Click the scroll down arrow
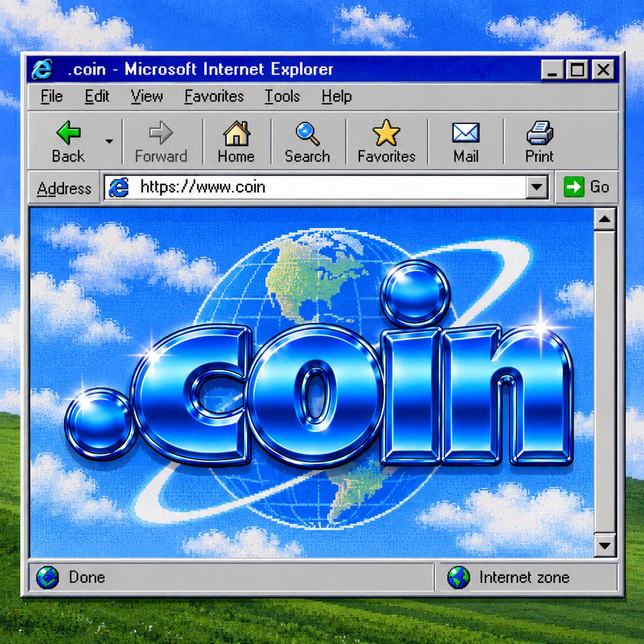This screenshot has height=644, width=644. (x=605, y=546)
